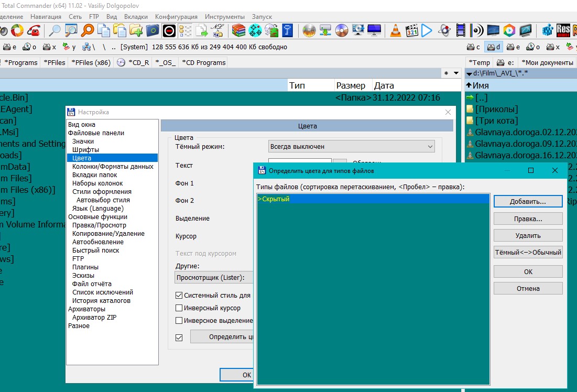The width and height of the screenshot is (577, 392).
Task: Select 'Архиватор ZIP' settings item
Action: (x=94, y=317)
